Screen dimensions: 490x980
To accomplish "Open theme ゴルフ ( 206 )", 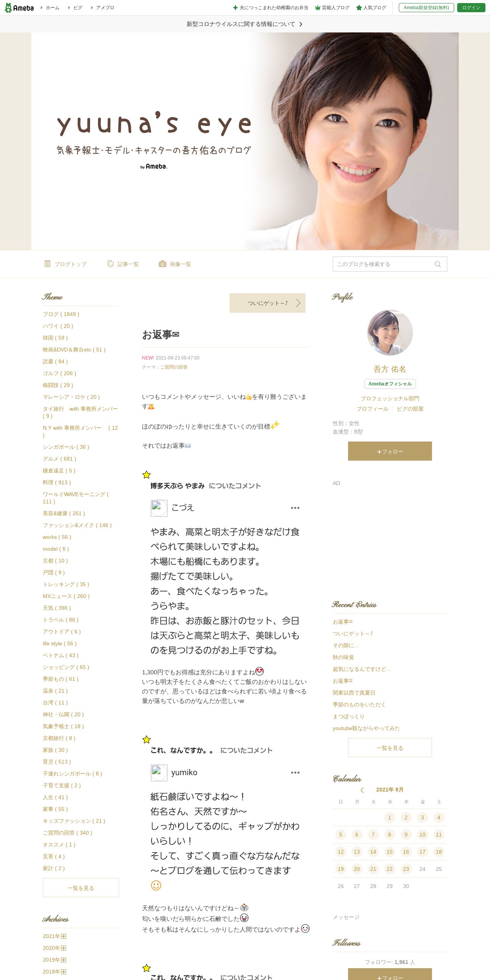I will [60, 373].
